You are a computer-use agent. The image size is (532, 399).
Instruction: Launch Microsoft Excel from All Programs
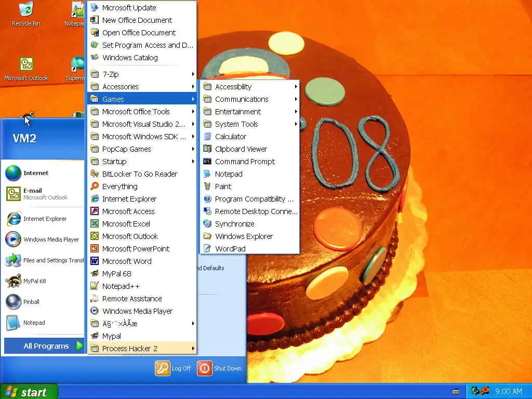pos(142,224)
